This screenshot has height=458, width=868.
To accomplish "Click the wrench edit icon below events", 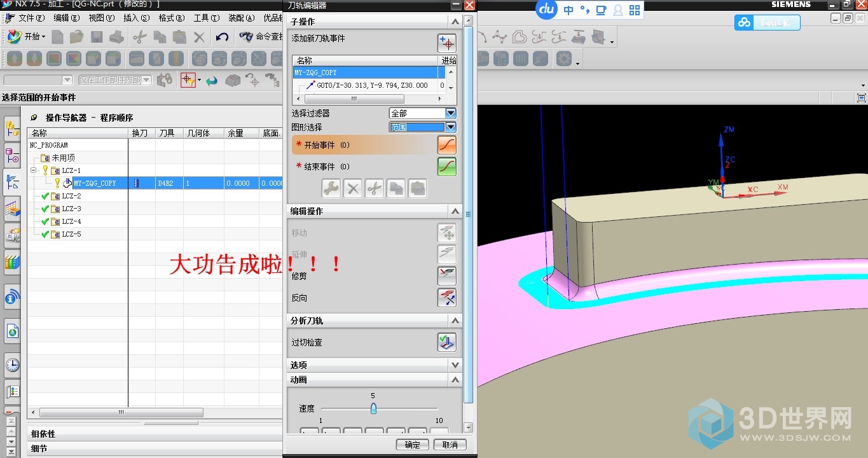I will click(331, 188).
